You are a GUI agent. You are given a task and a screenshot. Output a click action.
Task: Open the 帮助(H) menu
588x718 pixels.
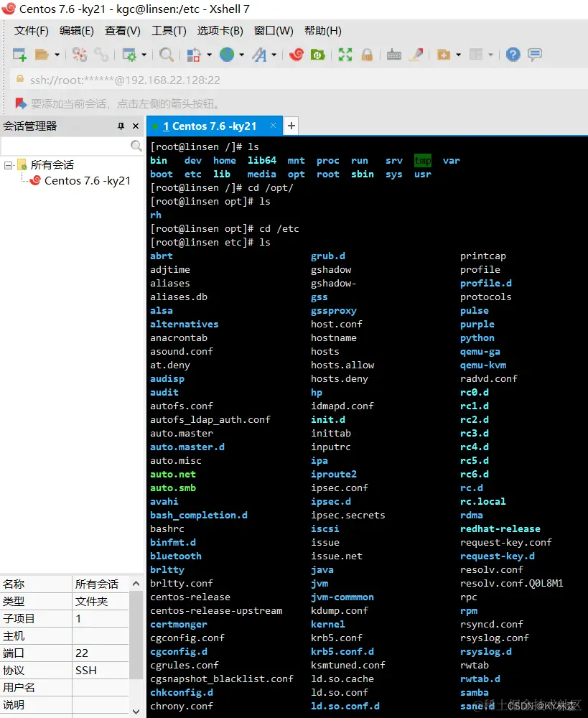[x=323, y=31]
